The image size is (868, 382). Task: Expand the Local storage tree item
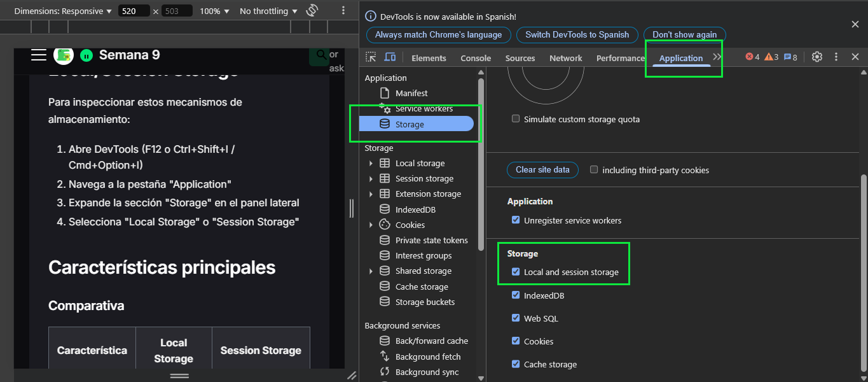371,164
